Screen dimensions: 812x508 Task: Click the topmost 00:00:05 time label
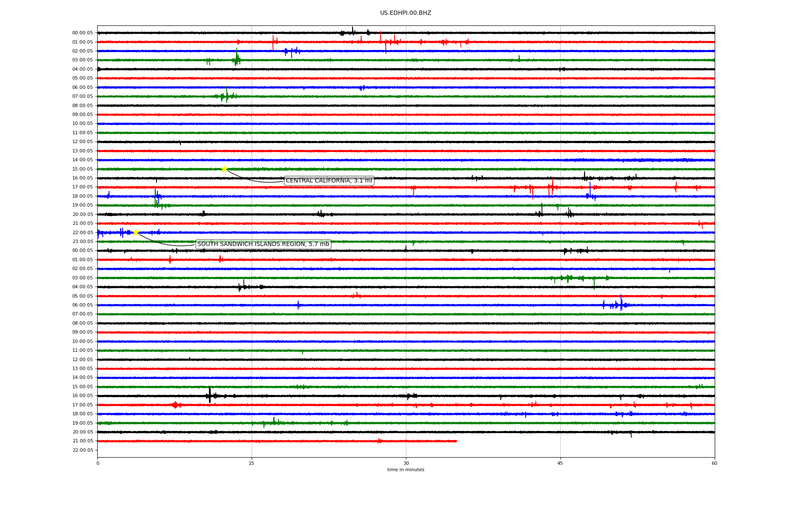[x=82, y=33]
